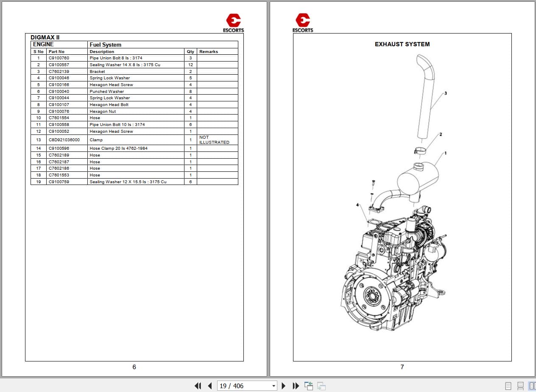Open the page number dropdown arrow
Screen dimensions: 536x392
[x=274, y=386]
